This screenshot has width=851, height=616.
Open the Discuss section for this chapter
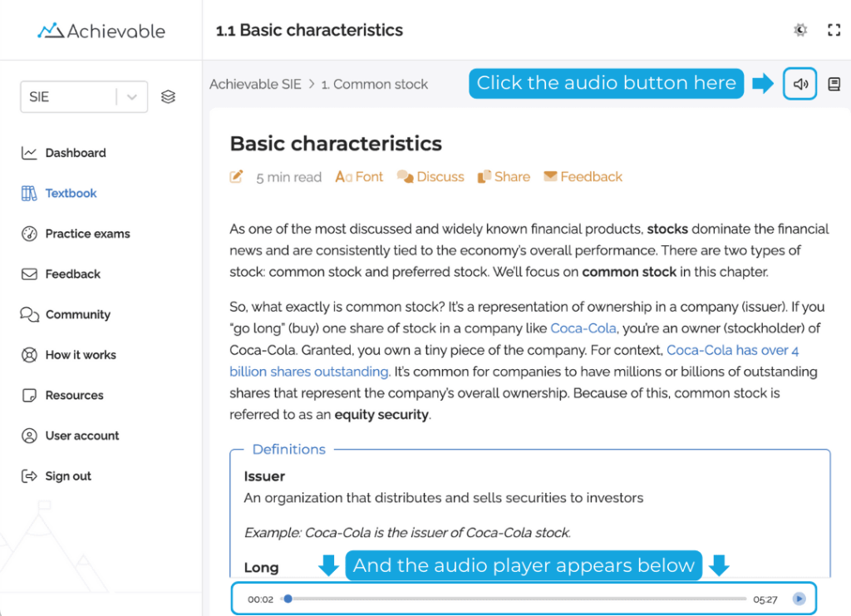pos(430,176)
